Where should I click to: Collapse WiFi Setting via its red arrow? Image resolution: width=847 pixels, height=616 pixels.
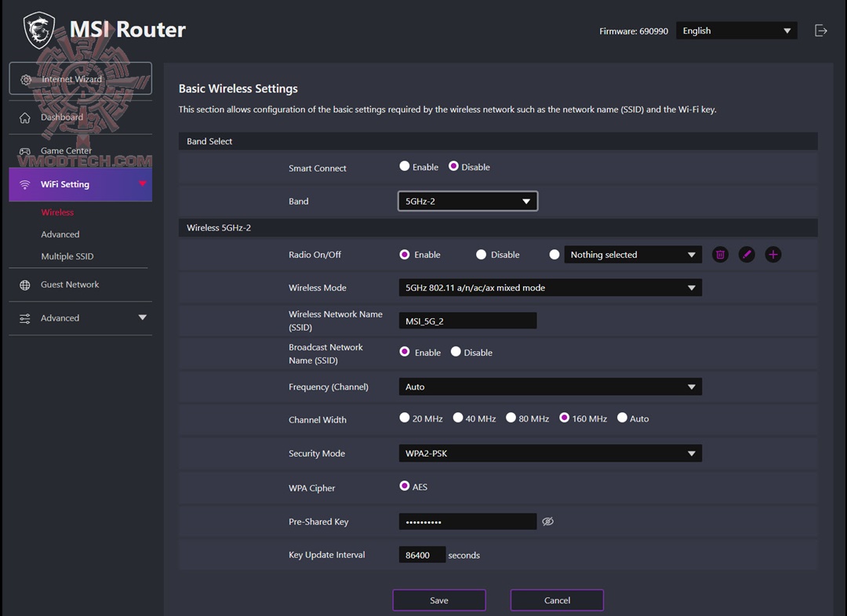coord(143,183)
